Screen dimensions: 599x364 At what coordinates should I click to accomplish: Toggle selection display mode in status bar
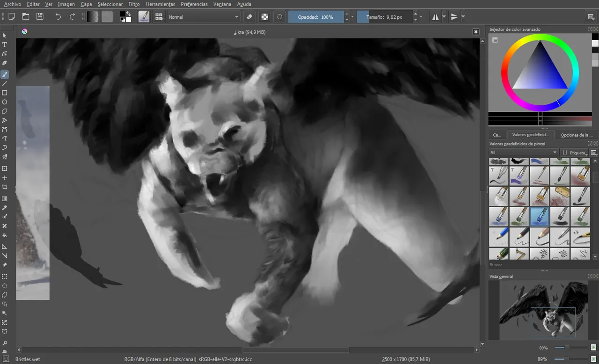6,359
